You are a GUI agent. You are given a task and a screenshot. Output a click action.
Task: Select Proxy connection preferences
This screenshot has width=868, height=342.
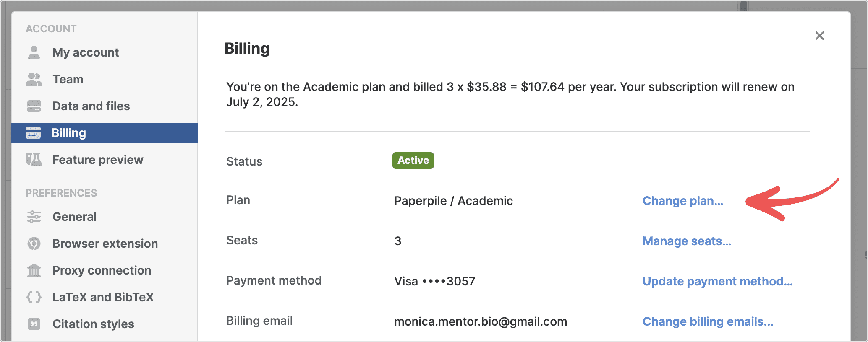coord(102,270)
